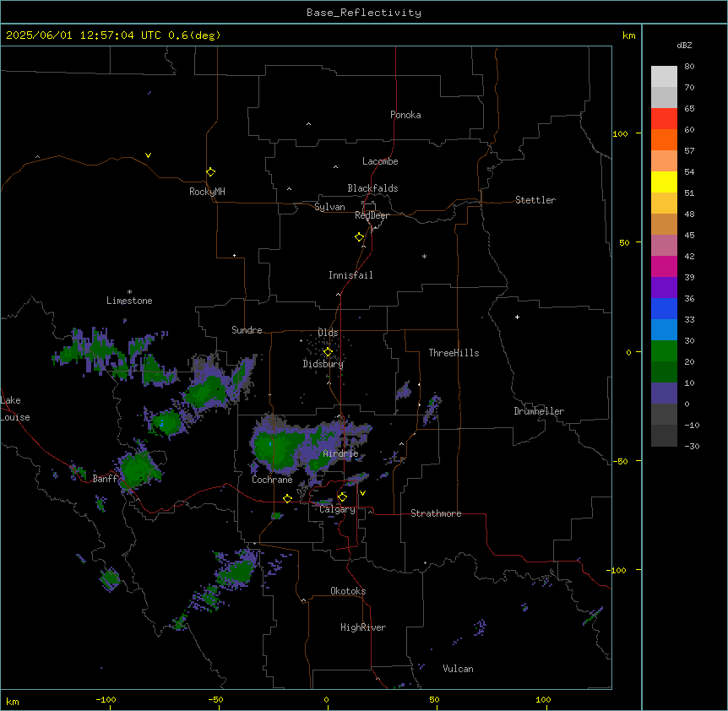Click the 100 km mark on right axis
The image size is (728, 711).
[620, 133]
